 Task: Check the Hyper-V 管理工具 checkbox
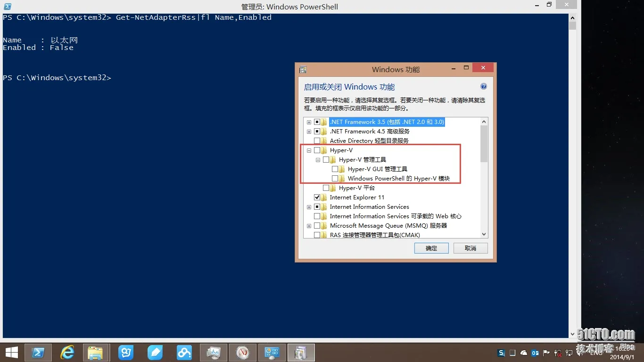pyautogui.click(x=326, y=160)
